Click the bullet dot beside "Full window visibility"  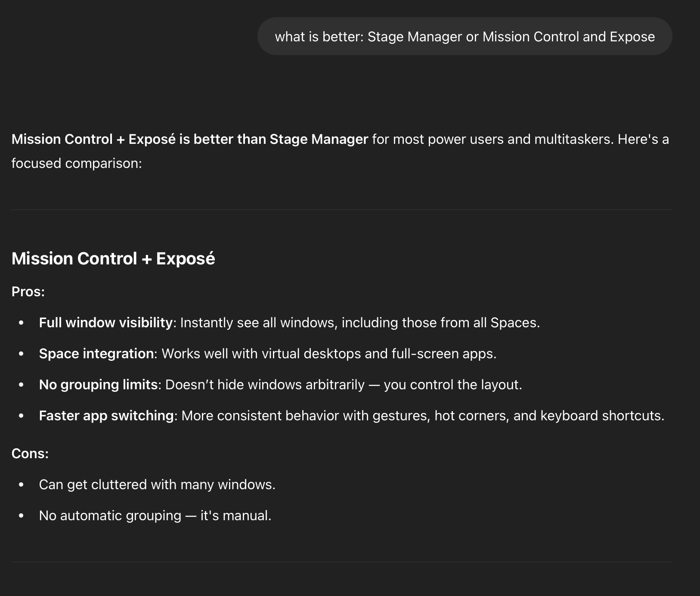click(x=22, y=323)
